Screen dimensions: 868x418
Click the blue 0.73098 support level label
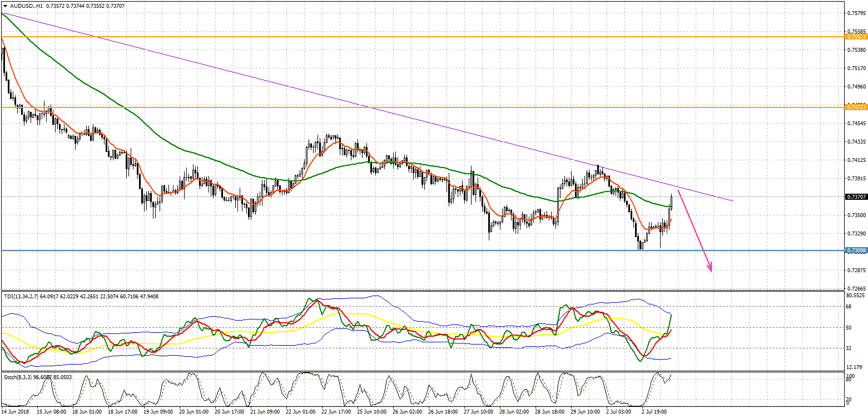click(855, 251)
